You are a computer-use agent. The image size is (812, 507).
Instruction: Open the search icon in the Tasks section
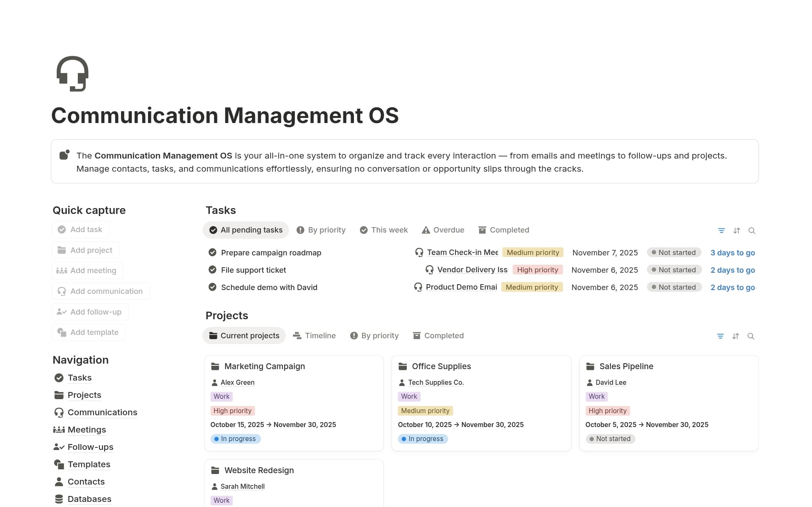coord(752,230)
